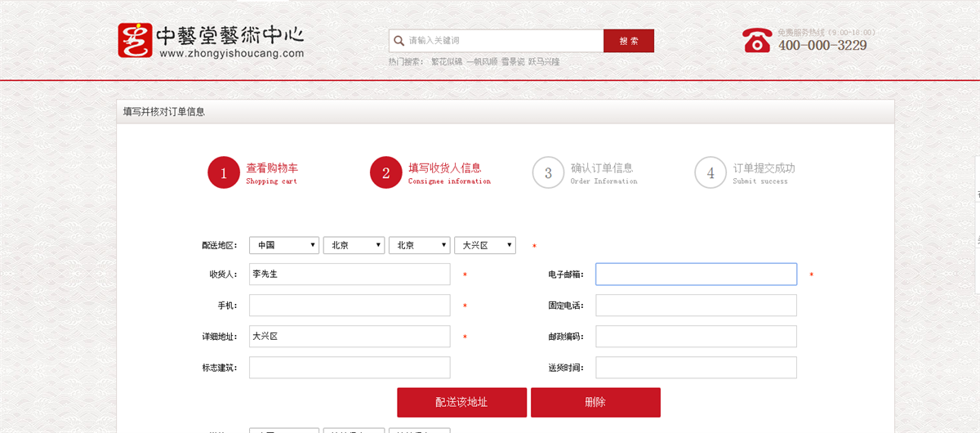Click hot search link 跃马兴隆
Screen dimensions: 980x433
click(544, 62)
